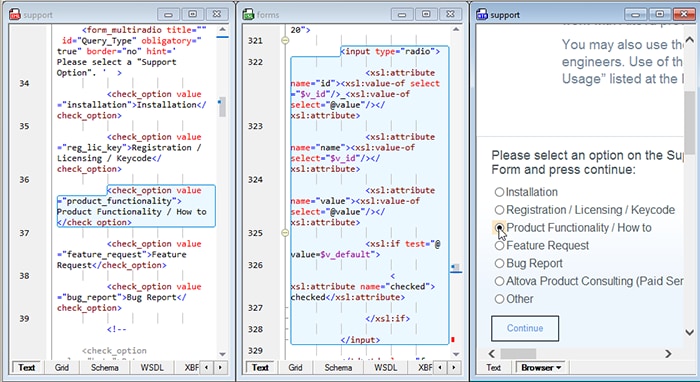Open XBRL tab in forms window

[425, 368]
